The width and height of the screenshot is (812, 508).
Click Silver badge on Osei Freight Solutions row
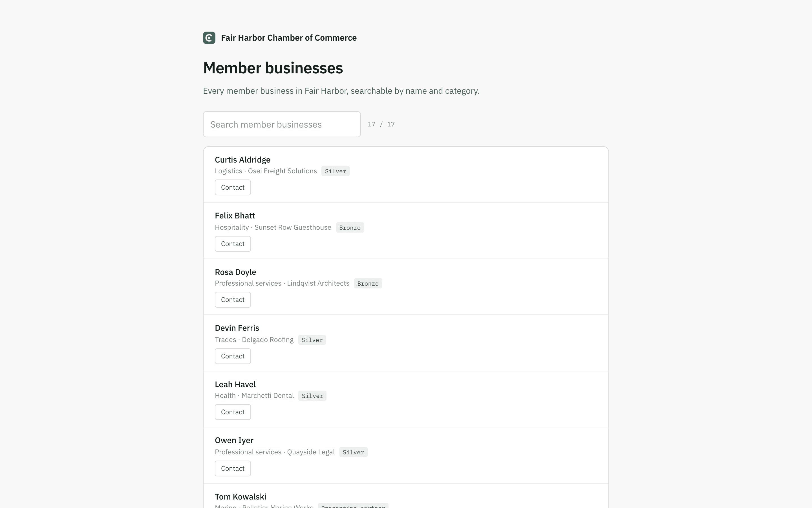point(336,171)
